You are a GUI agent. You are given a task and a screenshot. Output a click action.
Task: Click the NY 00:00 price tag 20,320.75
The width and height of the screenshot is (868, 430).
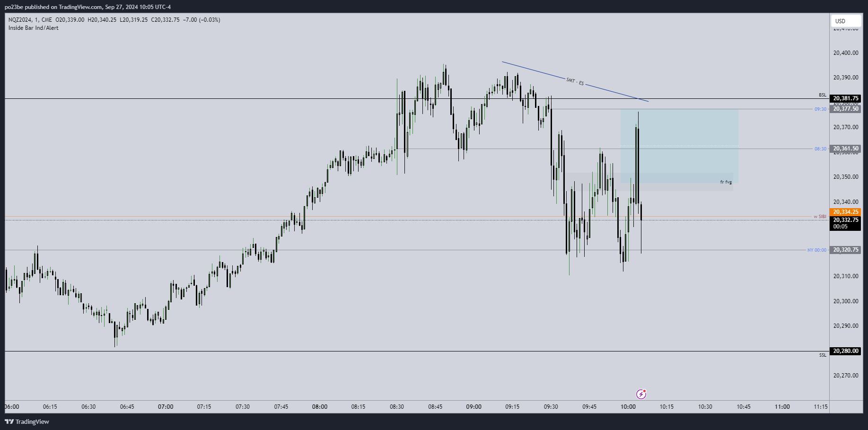[845, 250]
